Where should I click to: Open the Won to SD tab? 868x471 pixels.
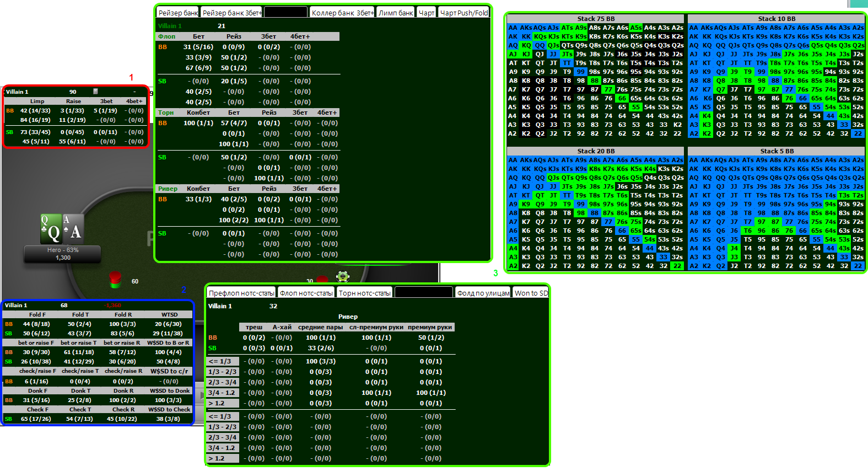click(x=531, y=293)
